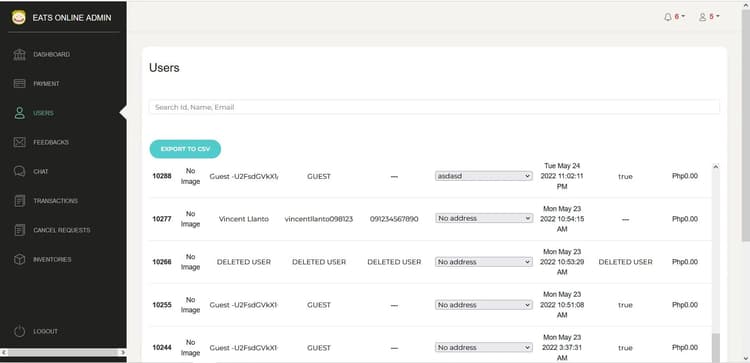The image size is (750, 363).
Task: Open Cancel Requests menu item
Action: (62, 230)
